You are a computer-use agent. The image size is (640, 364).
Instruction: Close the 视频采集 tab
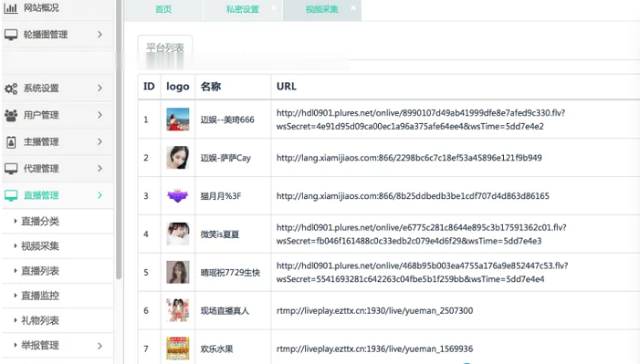(353, 7)
